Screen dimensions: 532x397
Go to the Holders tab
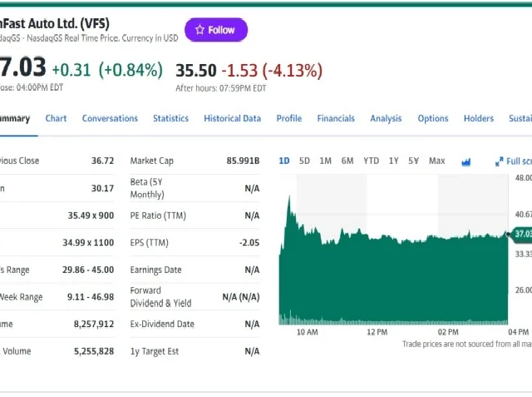pyautogui.click(x=478, y=118)
